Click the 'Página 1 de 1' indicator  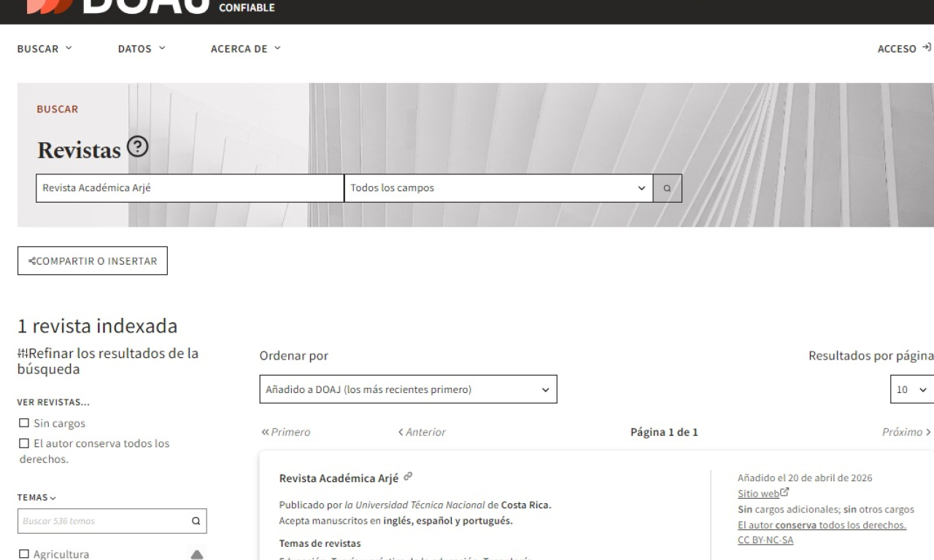click(664, 432)
